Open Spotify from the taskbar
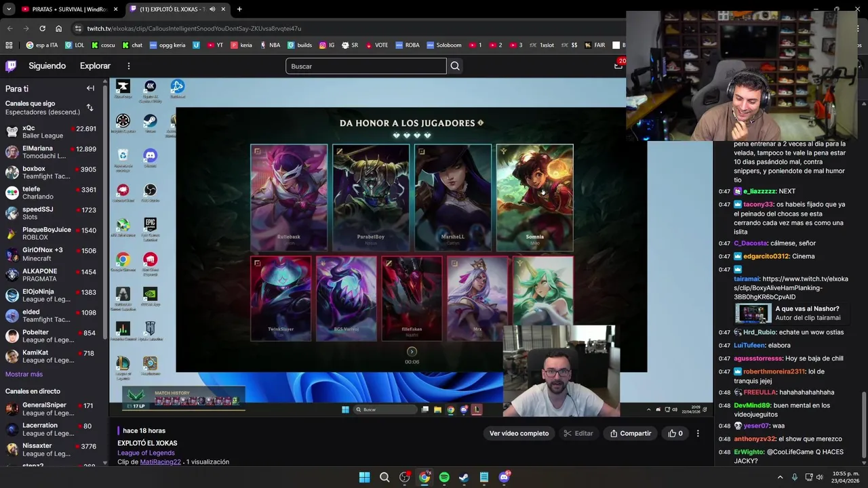Image resolution: width=868 pixels, height=488 pixels. point(444,477)
